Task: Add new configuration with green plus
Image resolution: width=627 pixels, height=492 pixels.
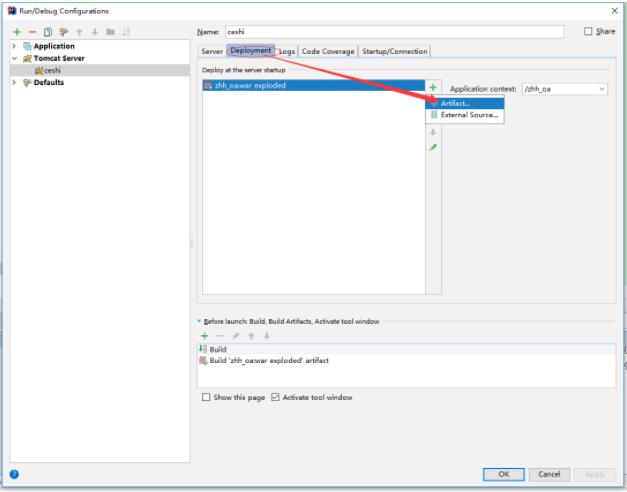Action: [x=17, y=32]
